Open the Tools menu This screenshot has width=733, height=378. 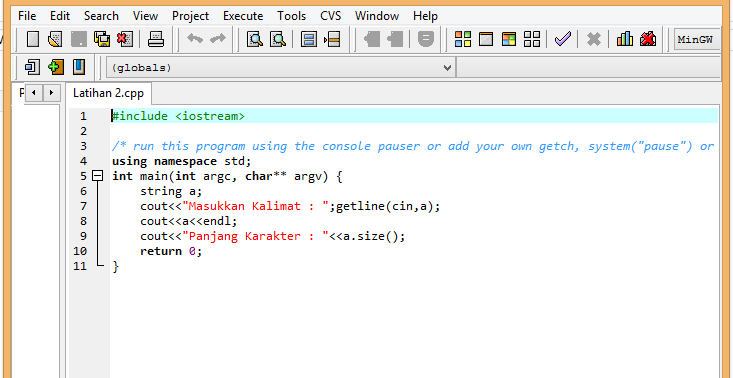tap(292, 16)
